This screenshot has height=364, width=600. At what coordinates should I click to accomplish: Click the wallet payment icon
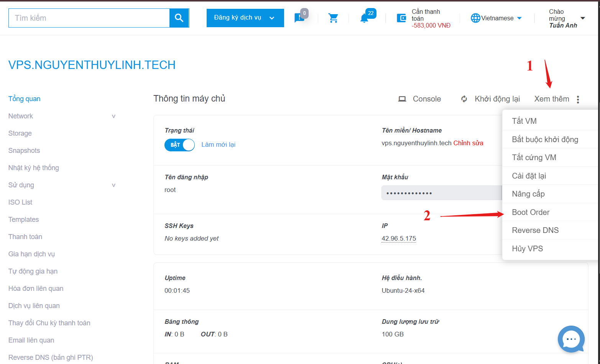401,18
